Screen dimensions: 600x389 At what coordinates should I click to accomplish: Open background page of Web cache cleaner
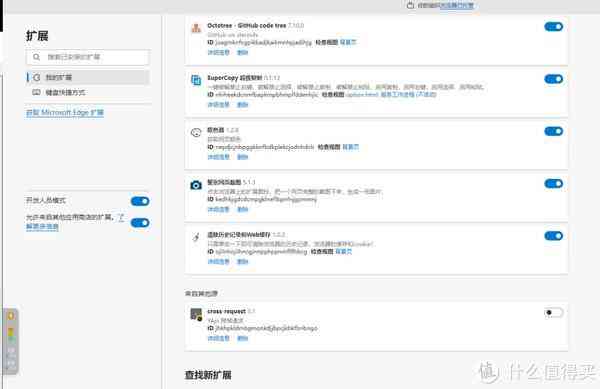pyautogui.click(x=343, y=252)
